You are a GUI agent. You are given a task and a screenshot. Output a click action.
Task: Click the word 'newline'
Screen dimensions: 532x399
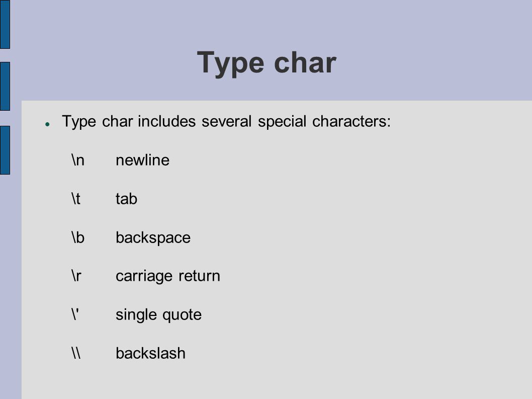(142, 160)
